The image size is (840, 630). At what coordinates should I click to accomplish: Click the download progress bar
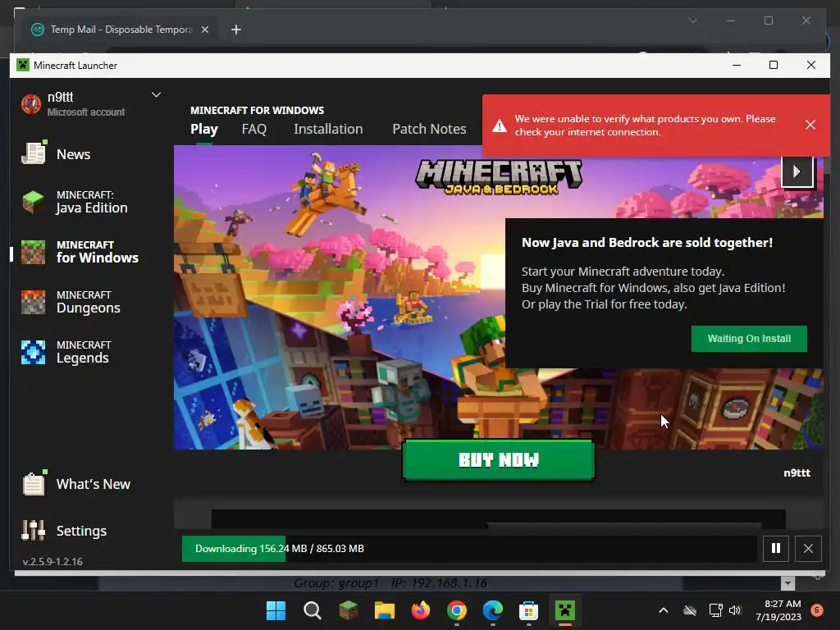pyautogui.click(x=468, y=549)
